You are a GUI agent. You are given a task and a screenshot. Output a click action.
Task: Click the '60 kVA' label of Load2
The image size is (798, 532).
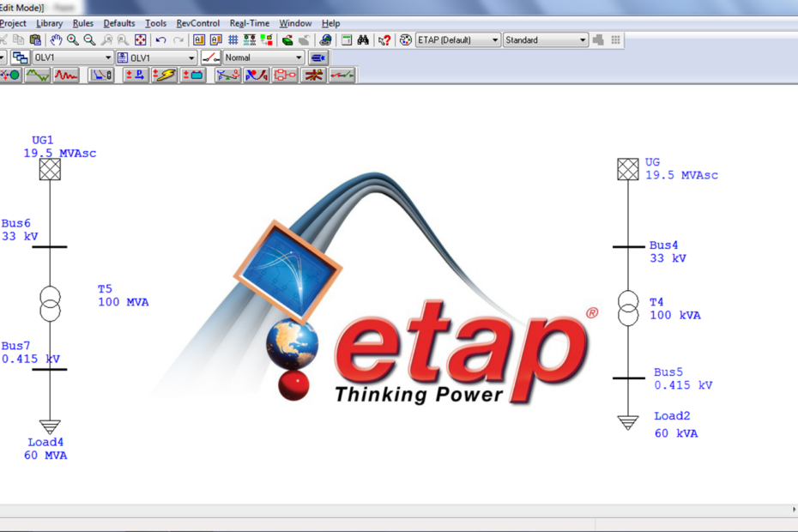[676, 433]
